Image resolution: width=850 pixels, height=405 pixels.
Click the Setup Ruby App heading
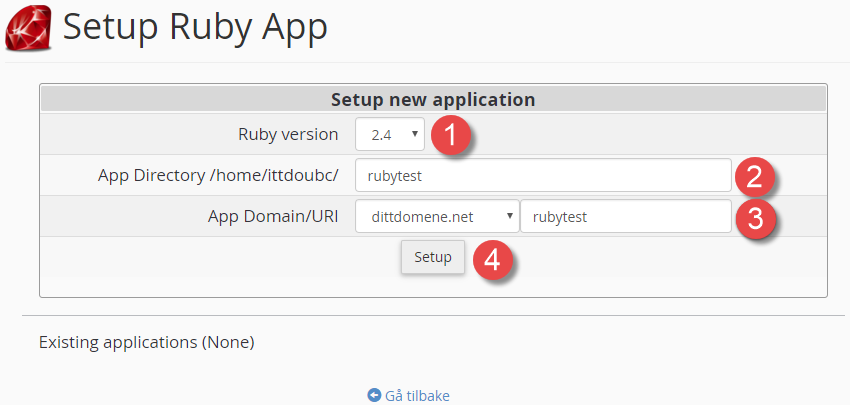[195, 27]
